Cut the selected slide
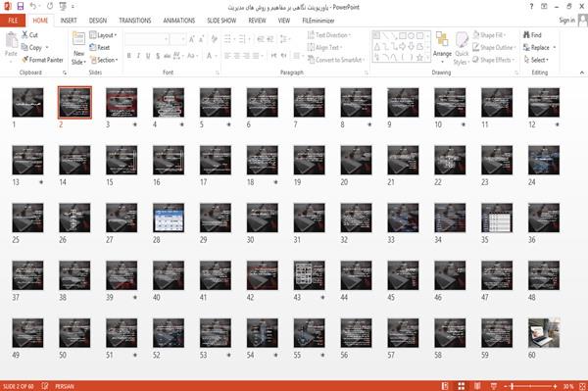The image size is (588, 391). click(29, 35)
